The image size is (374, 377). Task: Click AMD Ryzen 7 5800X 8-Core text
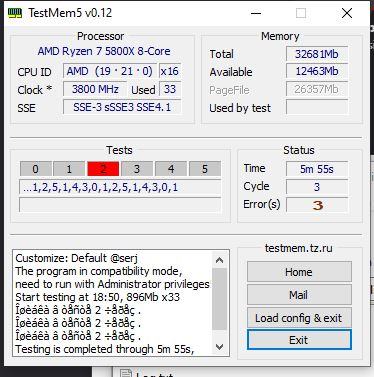click(x=104, y=51)
